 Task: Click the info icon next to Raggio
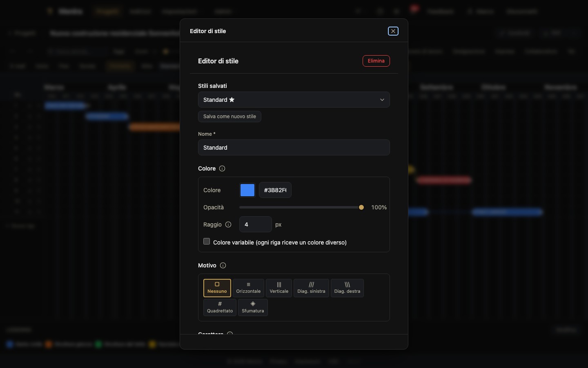228,224
